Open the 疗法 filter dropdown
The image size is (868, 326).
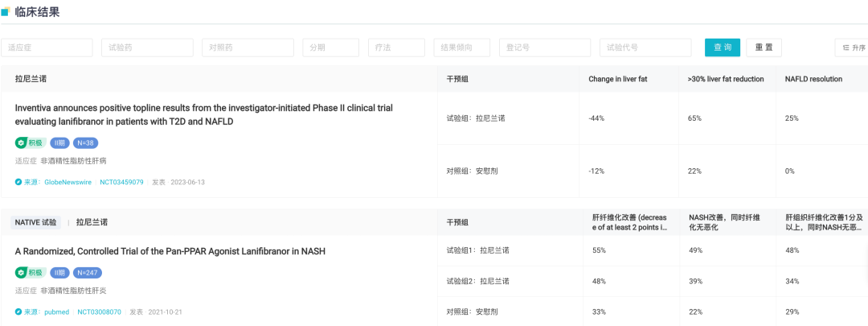tap(396, 47)
